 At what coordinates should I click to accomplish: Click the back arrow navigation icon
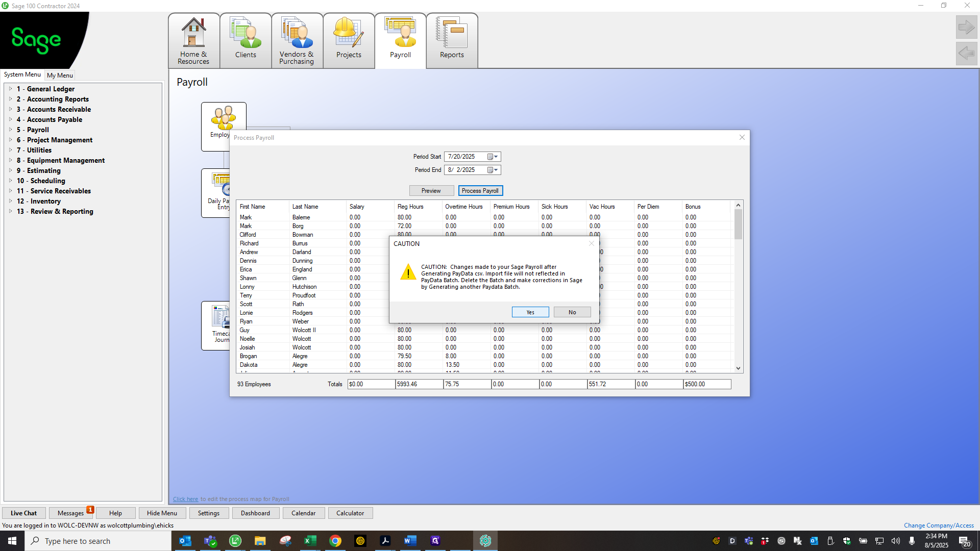coord(966,53)
